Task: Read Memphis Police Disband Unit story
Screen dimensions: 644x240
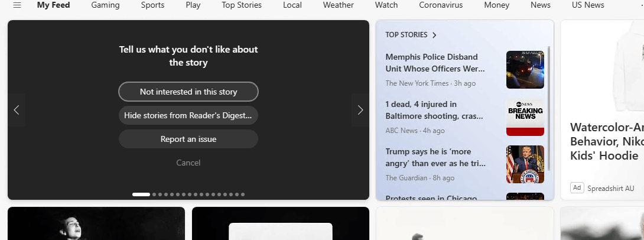Action: coord(435,63)
